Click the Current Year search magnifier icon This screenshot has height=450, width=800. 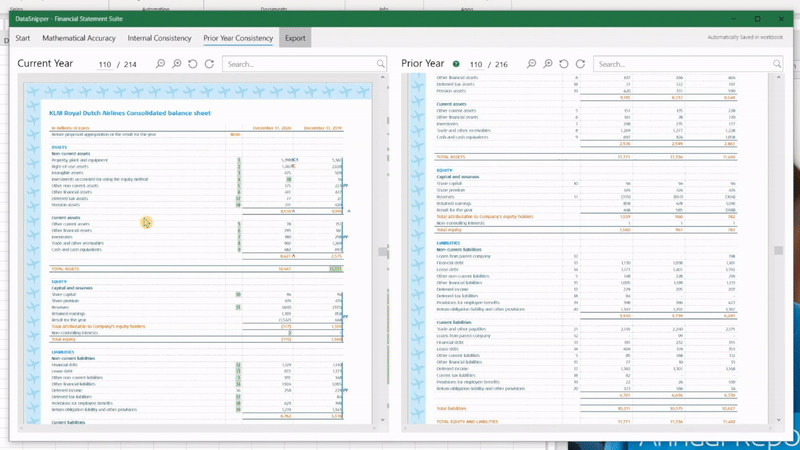381,64
